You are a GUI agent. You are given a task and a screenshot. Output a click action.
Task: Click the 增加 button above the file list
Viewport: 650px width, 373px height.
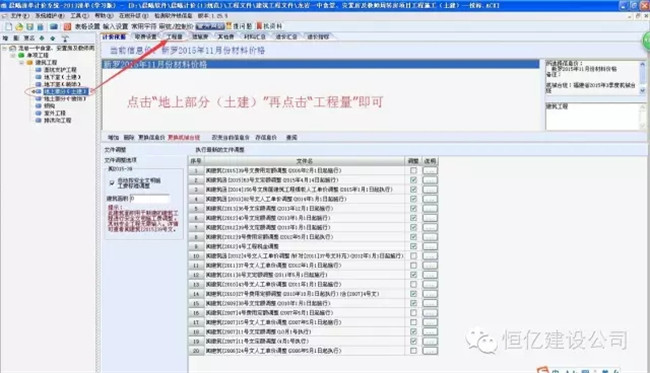pyautogui.click(x=114, y=137)
